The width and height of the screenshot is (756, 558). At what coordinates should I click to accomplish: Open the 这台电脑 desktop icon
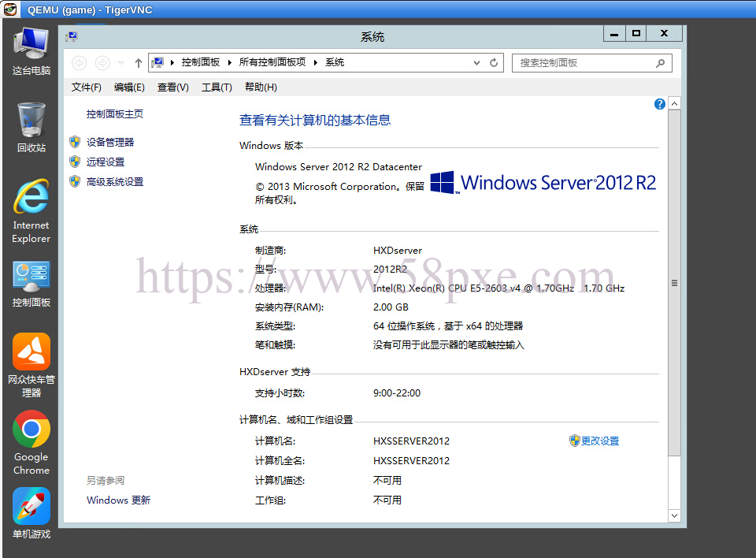point(31,51)
